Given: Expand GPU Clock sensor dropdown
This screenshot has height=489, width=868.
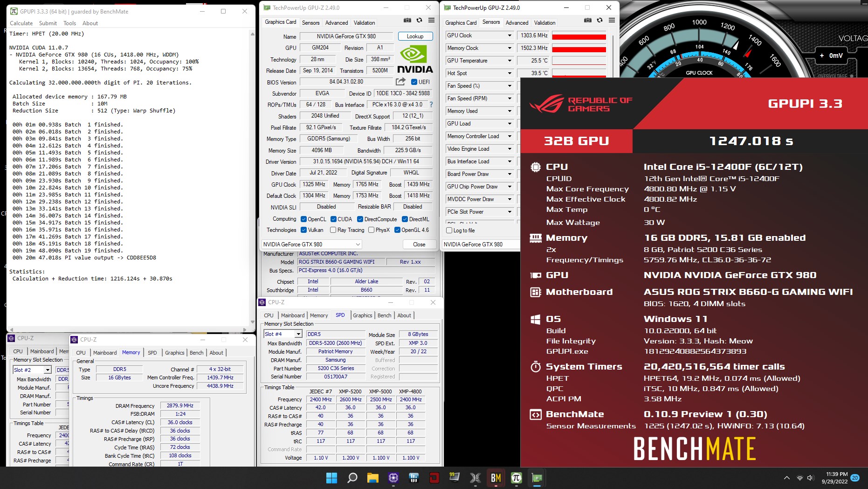Looking at the screenshot, I should coord(510,35).
